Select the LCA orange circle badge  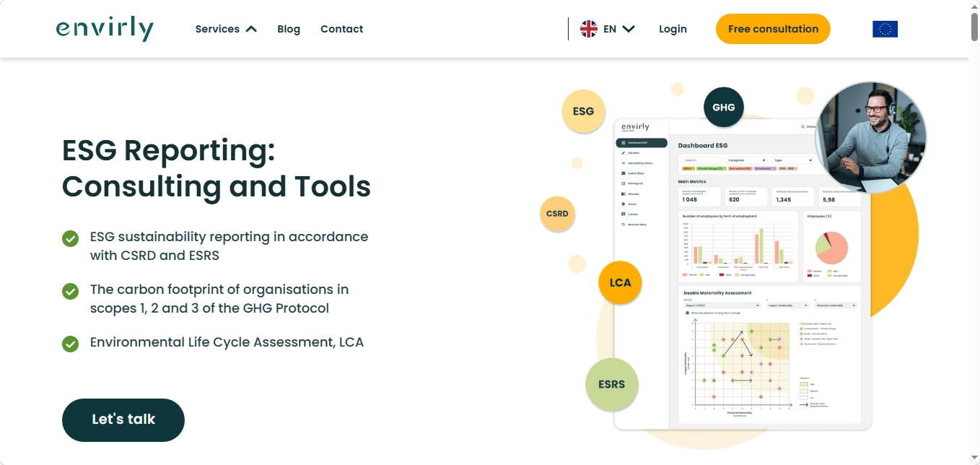[x=620, y=282]
